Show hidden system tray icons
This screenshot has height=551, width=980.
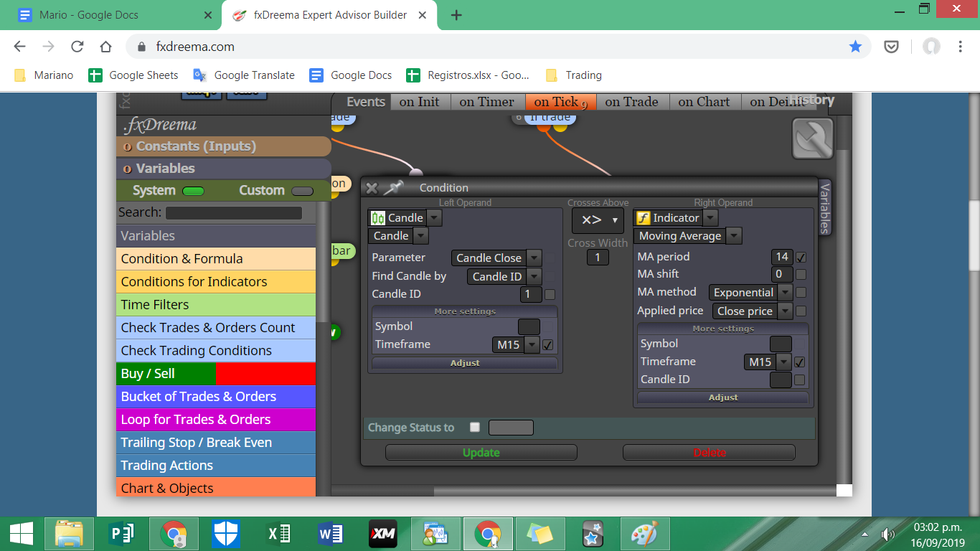[864, 534]
